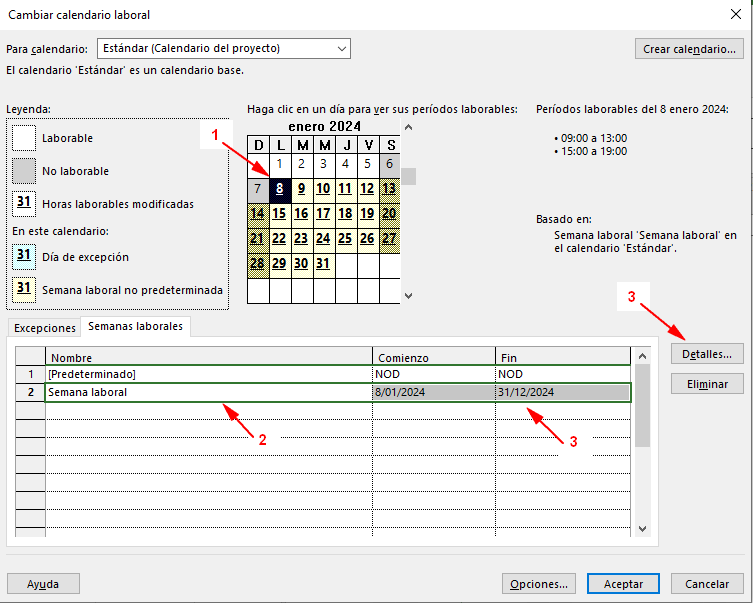The height and width of the screenshot is (603, 753).
Task: Click the Ayuda button
Action: (x=43, y=584)
